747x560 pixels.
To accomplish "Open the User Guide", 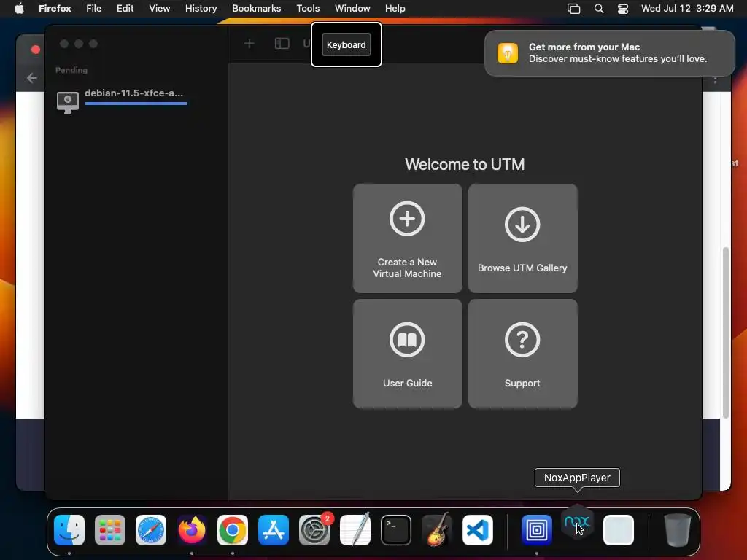I will coord(407,354).
